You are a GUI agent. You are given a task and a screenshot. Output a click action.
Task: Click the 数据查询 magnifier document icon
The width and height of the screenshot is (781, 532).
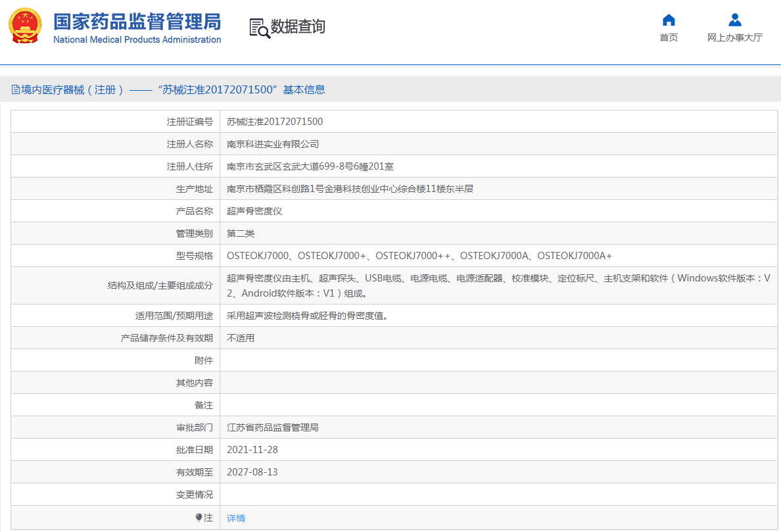tap(259, 28)
